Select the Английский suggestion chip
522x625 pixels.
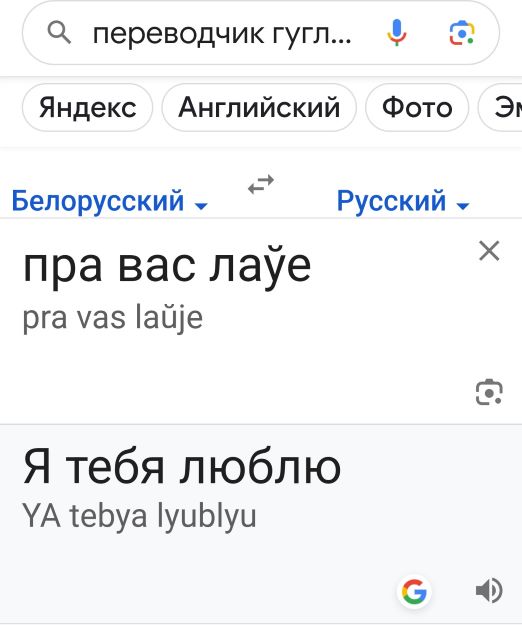pos(259,108)
